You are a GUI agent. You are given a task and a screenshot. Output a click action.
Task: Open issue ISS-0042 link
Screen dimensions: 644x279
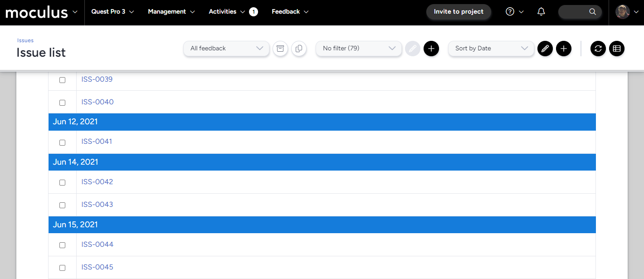coord(97,182)
